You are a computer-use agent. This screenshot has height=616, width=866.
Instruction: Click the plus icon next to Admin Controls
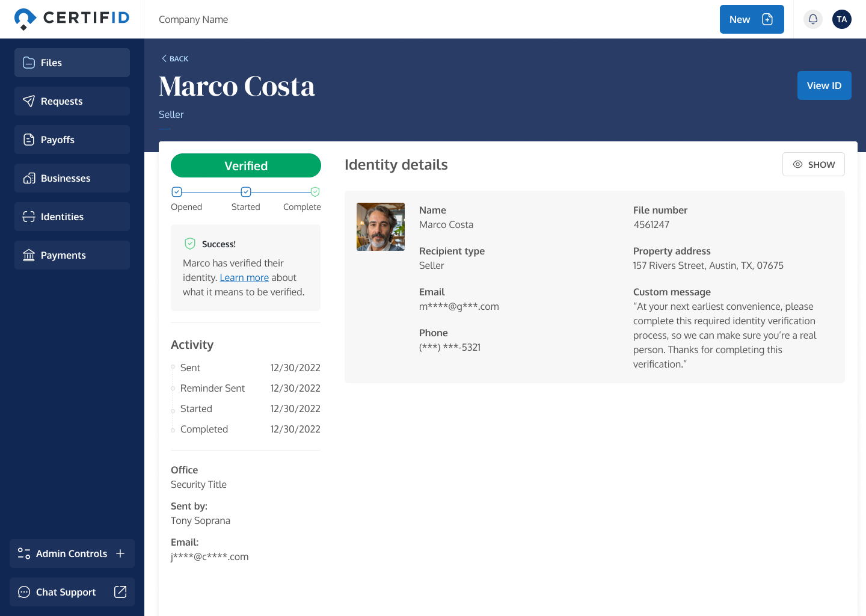121,553
